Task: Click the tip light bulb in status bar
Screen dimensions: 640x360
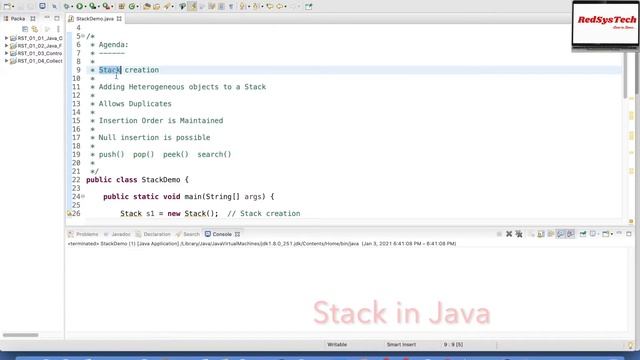Action: (x=631, y=345)
